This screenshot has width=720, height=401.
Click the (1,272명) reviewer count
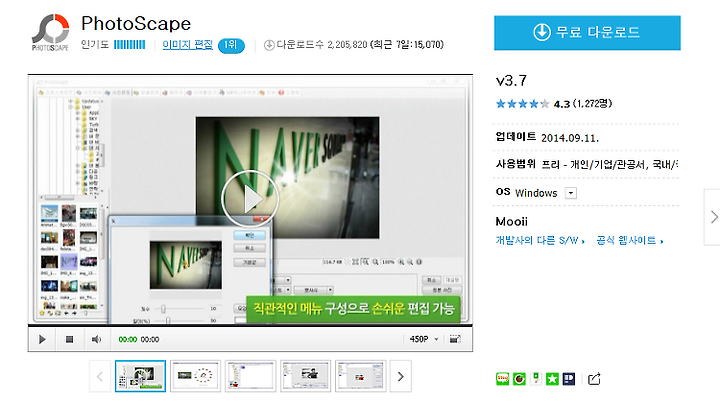coord(592,104)
